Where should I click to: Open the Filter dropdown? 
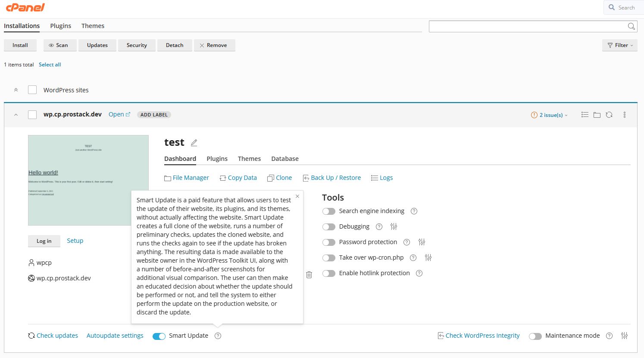click(x=619, y=45)
